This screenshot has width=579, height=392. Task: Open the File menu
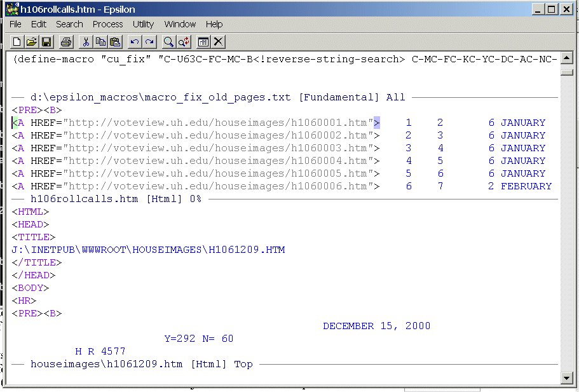tap(15, 24)
